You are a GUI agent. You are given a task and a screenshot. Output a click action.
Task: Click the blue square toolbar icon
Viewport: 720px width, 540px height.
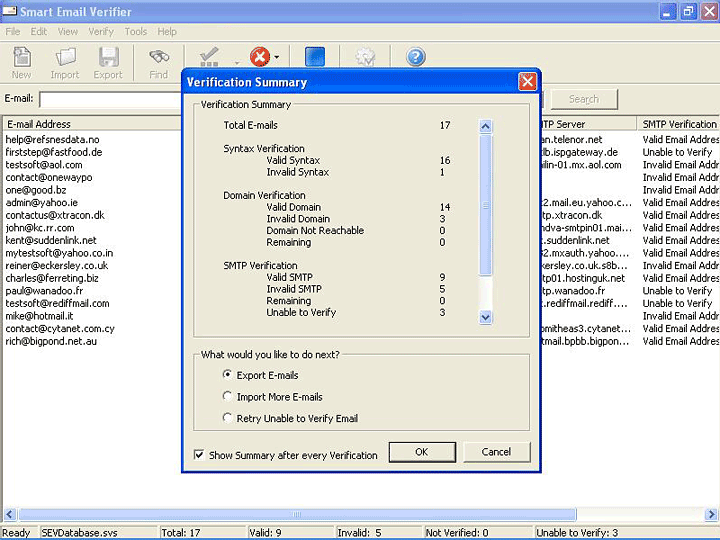pyautogui.click(x=315, y=57)
